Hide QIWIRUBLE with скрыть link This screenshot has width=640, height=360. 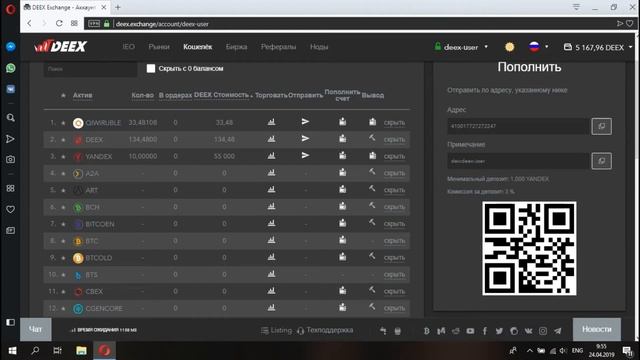click(394, 122)
